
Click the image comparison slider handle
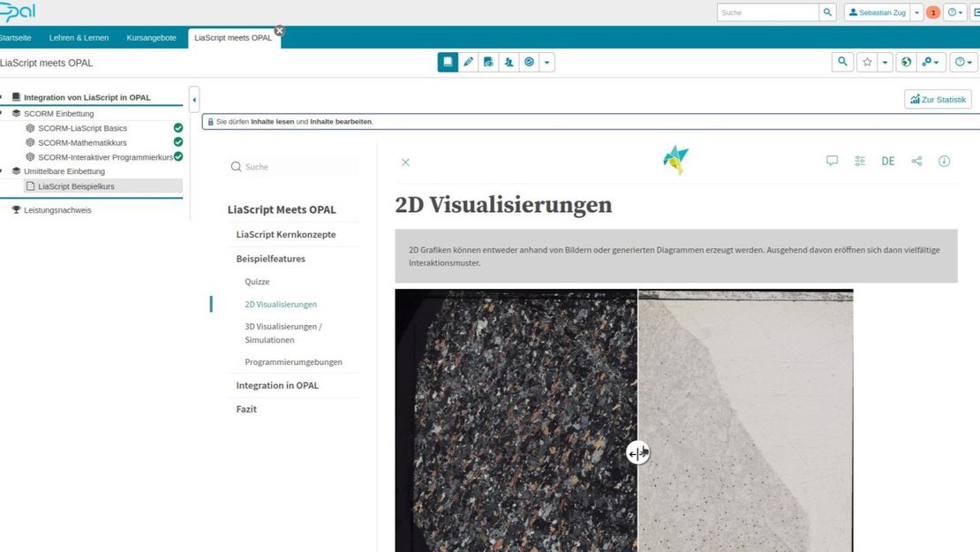pyautogui.click(x=637, y=453)
